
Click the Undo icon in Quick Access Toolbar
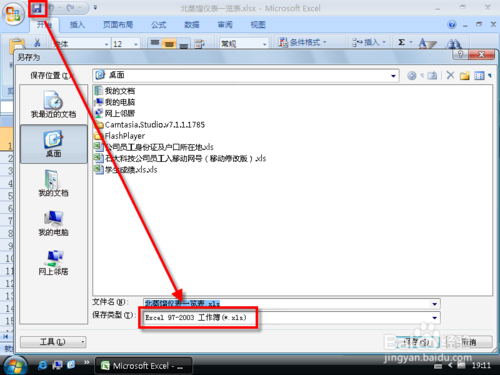[x=52, y=8]
